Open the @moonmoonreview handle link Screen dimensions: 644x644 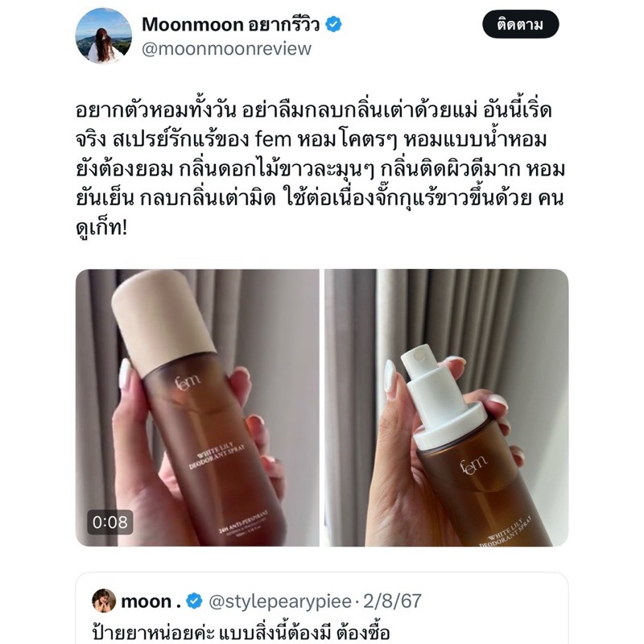226,49
